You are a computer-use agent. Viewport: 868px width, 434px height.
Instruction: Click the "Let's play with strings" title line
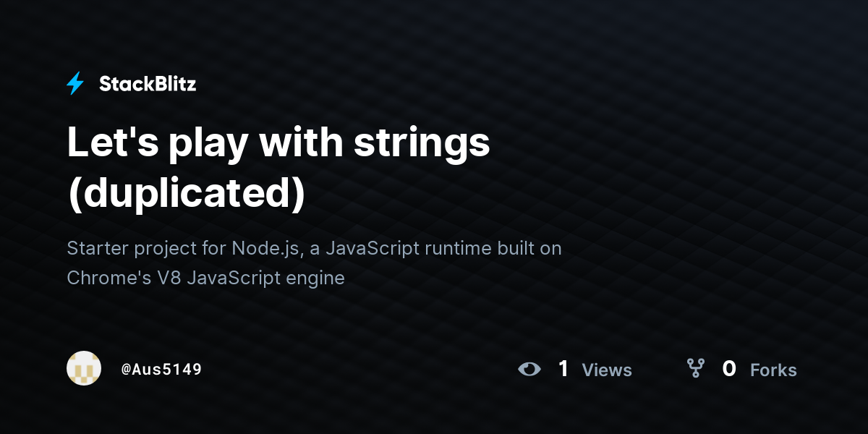278,143
